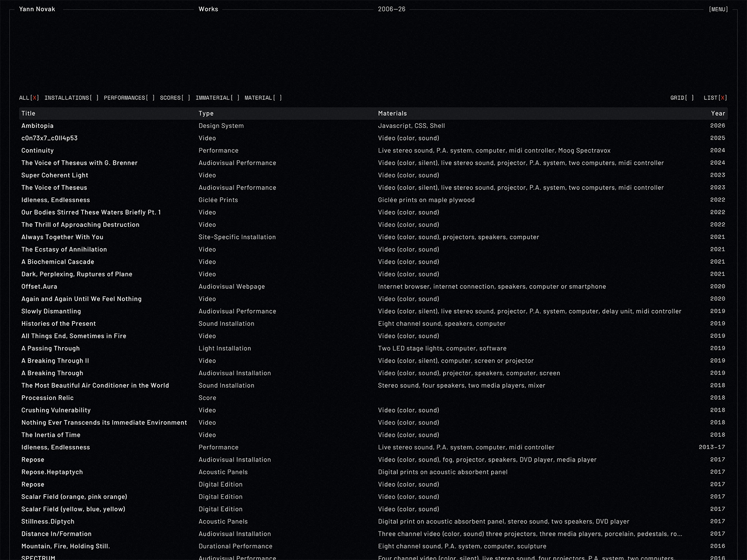The image size is (747, 560).
Task: Open The Thrill of Approaching Destruction
Action: coord(80,225)
